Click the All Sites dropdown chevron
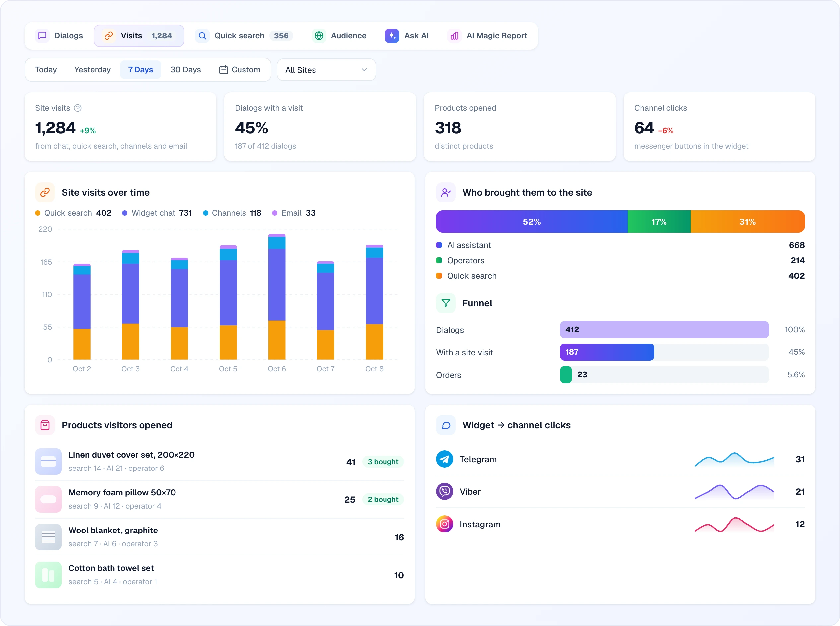The image size is (840, 626). pyautogui.click(x=364, y=70)
